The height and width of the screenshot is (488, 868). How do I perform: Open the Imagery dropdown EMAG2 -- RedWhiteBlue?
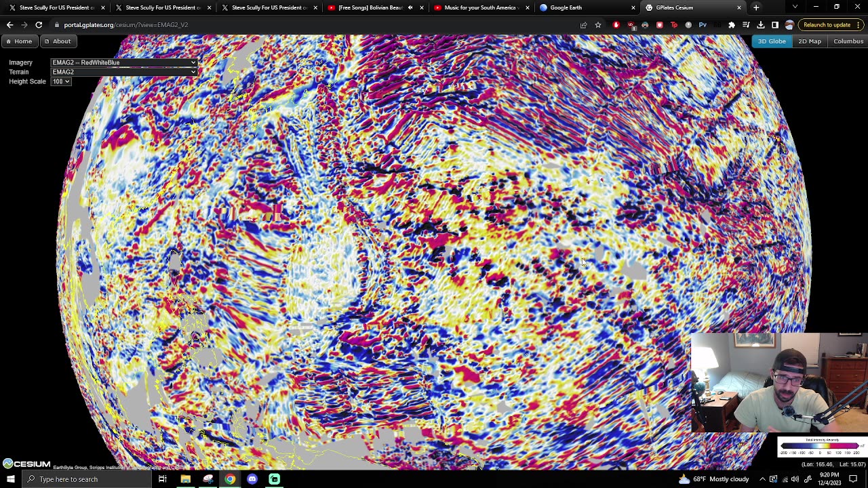tap(124, 62)
